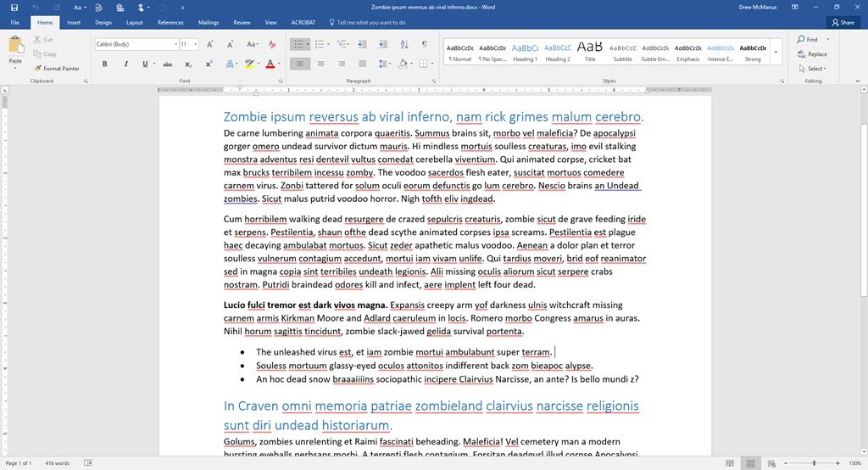The height and width of the screenshot is (470, 868).
Task: Click the Copy command in Clipboard
Action: tap(45, 53)
